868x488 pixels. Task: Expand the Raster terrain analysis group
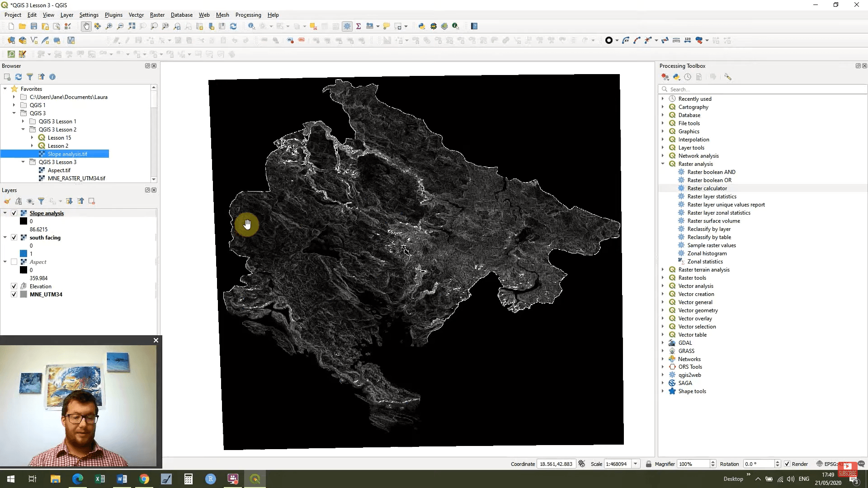[x=663, y=270]
